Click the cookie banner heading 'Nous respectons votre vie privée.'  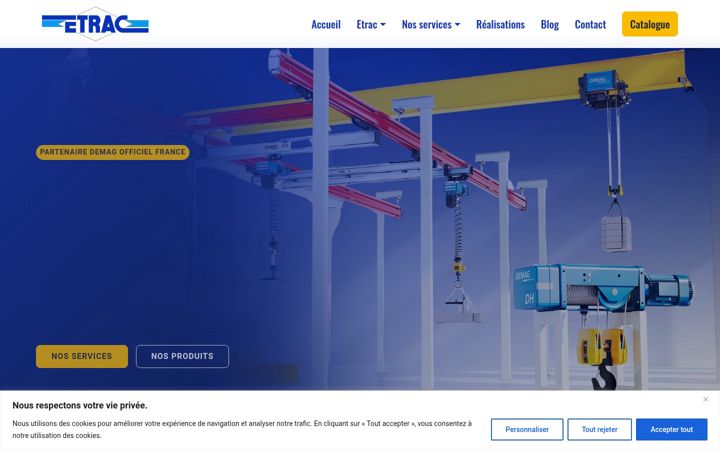pos(80,405)
